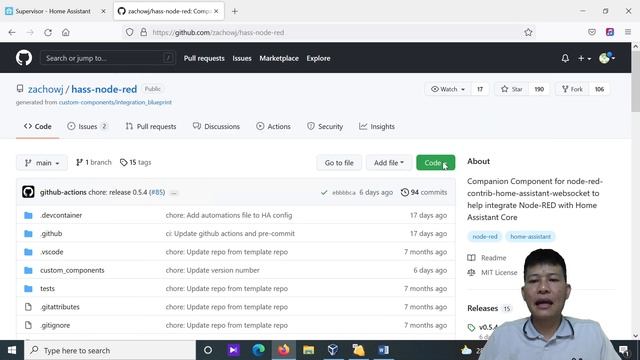
Task: Open the .gitattributes file
Action: click(60, 307)
